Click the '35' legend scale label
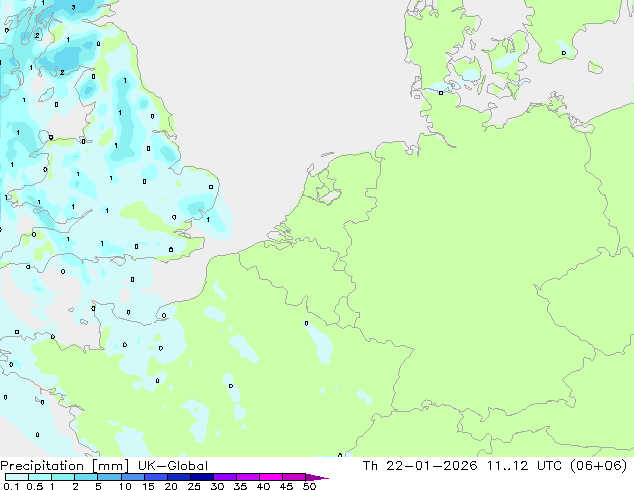 click(x=240, y=486)
